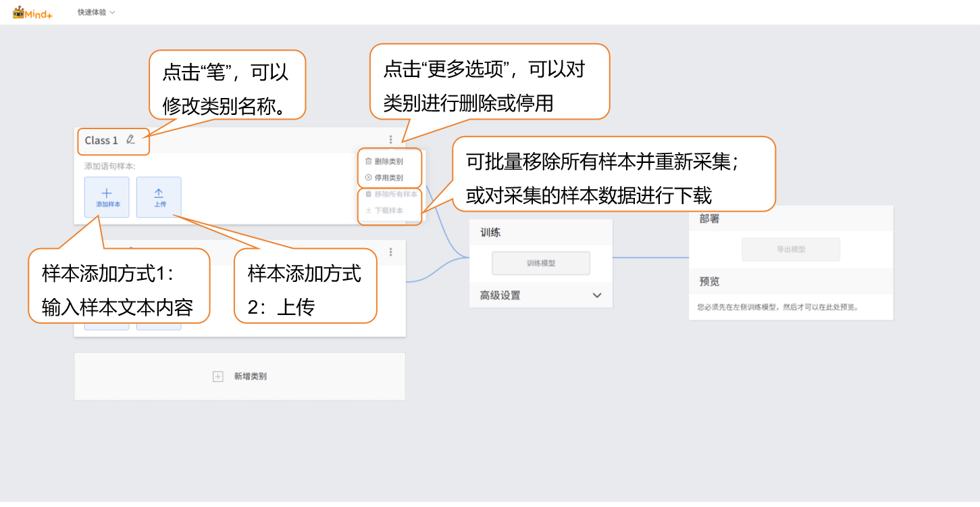The height and width of the screenshot is (507, 980).
Task: Choose 删除类别 from the options menu
Action: (x=389, y=162)
